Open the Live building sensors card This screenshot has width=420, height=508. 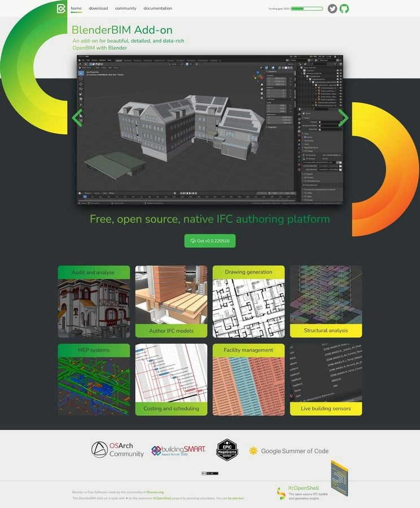click(x=326, y=379)
